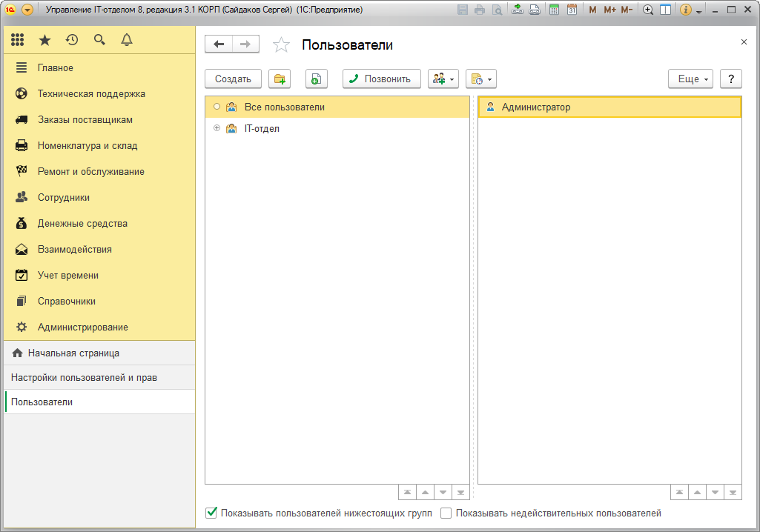Move down in groups list
The image size is (760, 532).
coord(443,492)
